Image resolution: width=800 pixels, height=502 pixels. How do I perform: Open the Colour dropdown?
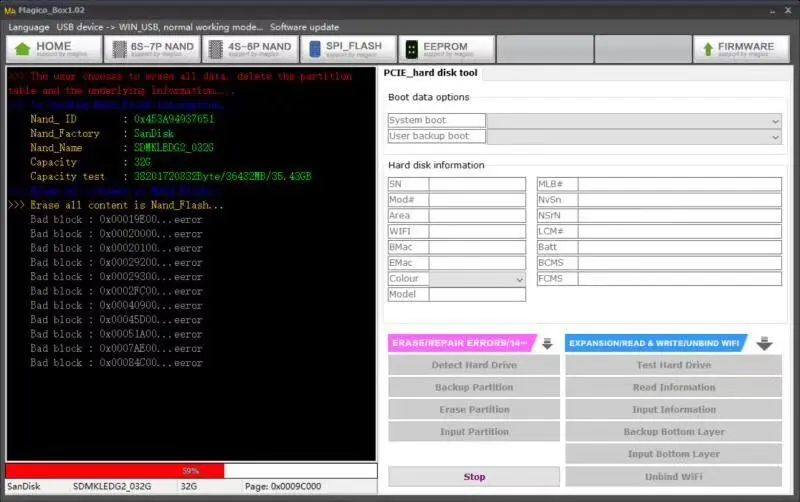(477, 279)
